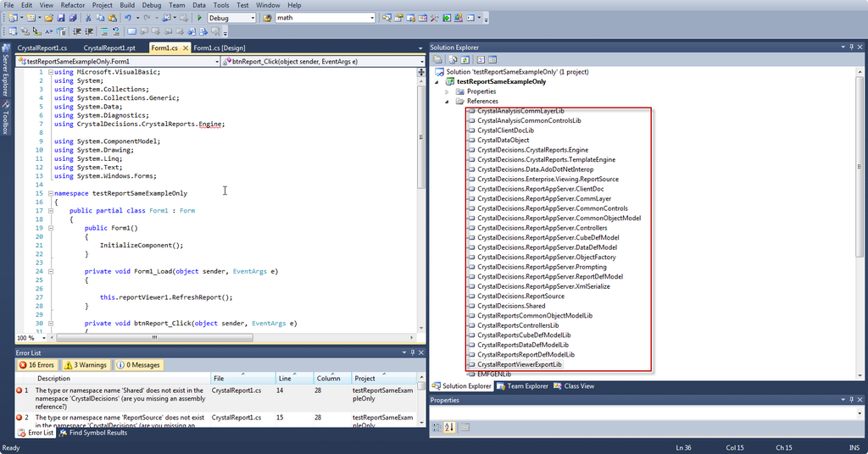Collapse the namespace outlining block

(50, 194)
